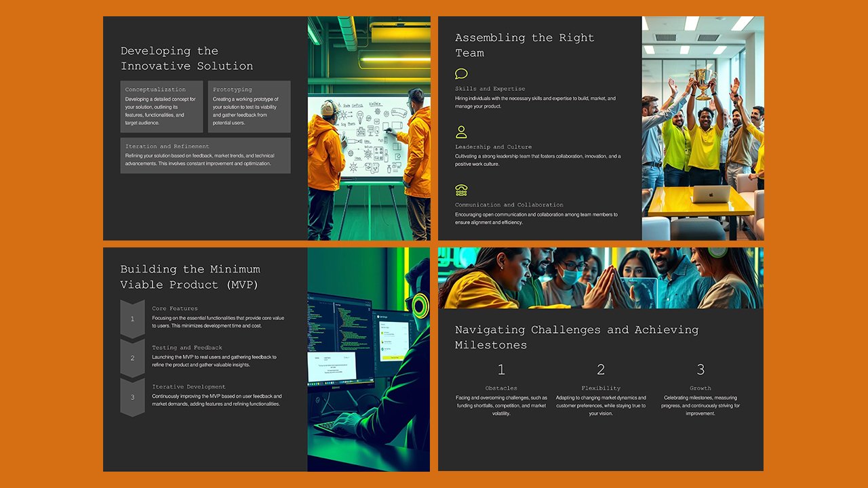The width and height of the screenshot is (868, 488).
Task: Select the speech bubble icon above Skills and Expertise
Action: [x=461, y=74]
